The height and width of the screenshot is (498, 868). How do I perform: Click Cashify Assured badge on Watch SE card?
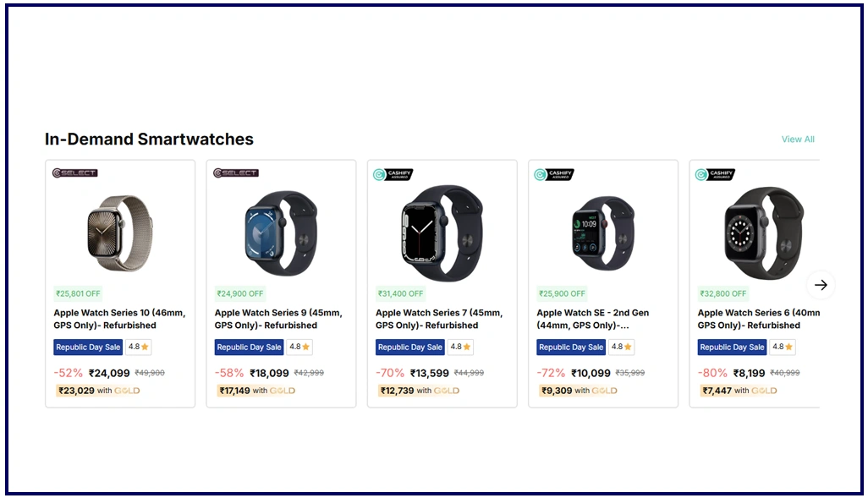click(x=554, y=175)
